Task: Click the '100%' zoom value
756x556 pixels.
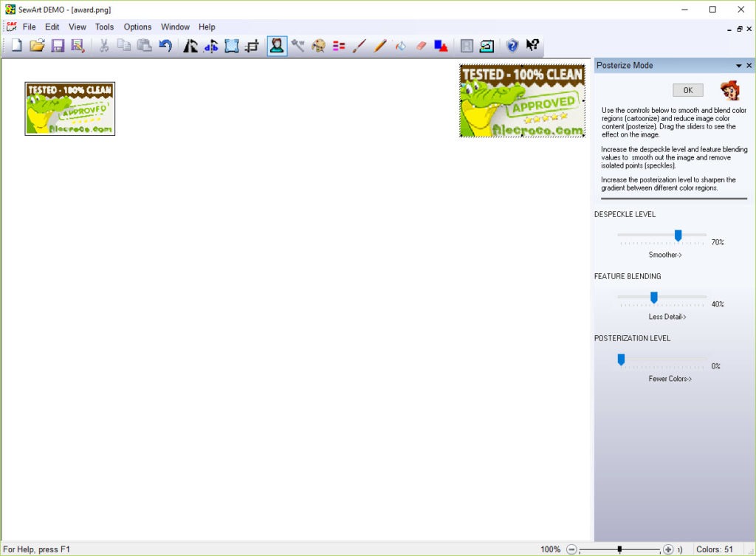Action: tap(550, 549)
